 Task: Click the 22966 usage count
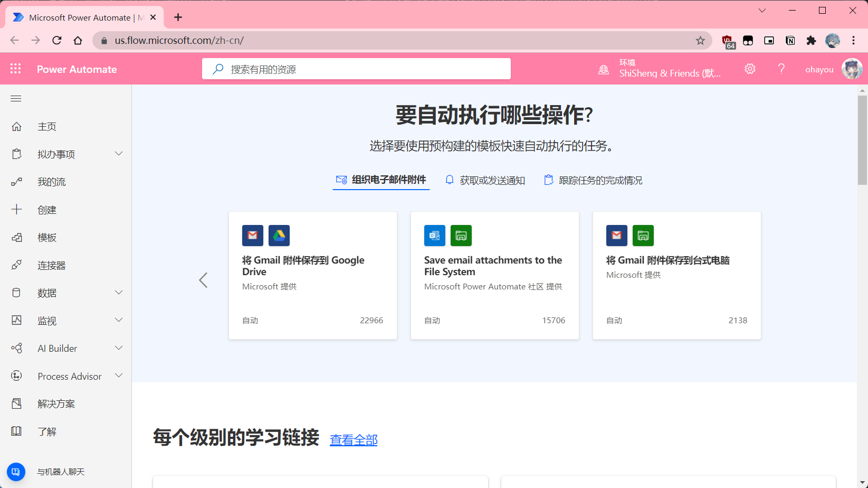371,320
